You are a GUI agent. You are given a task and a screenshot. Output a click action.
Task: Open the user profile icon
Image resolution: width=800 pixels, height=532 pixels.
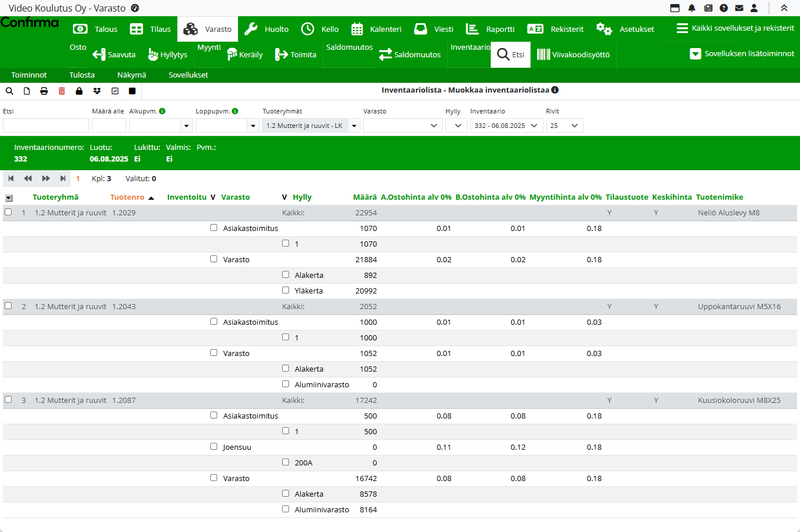point(754,8)
